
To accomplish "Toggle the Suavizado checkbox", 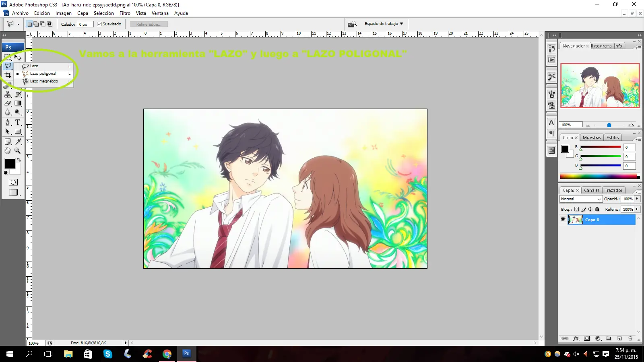I will [x=99, y=24].
